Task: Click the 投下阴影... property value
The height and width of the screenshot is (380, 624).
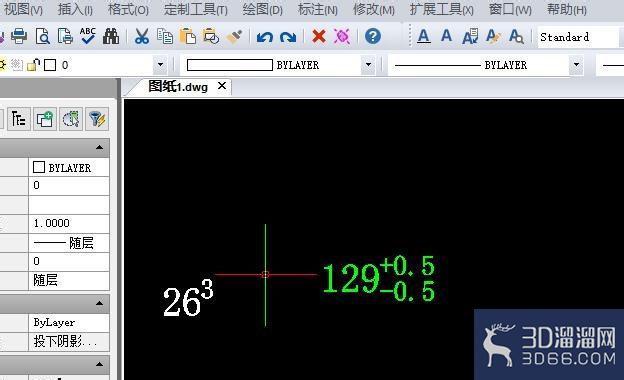Action: click(69, 341)
